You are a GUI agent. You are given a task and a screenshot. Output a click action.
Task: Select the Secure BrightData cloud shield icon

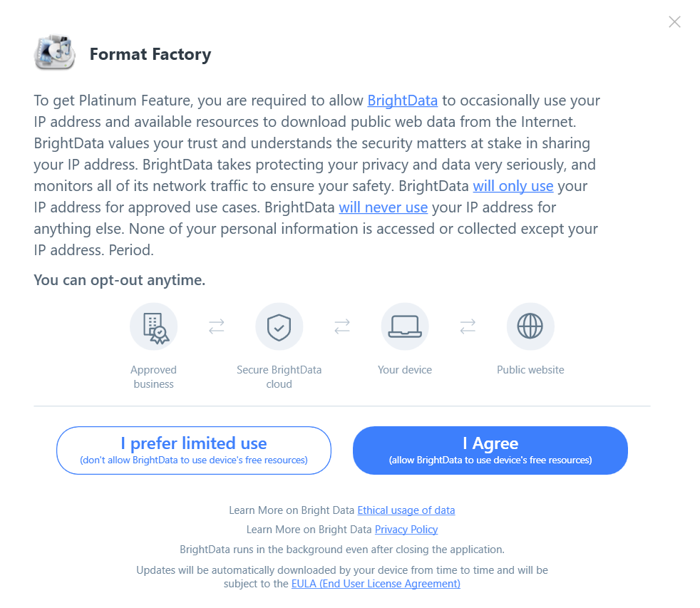coord(279,326)
